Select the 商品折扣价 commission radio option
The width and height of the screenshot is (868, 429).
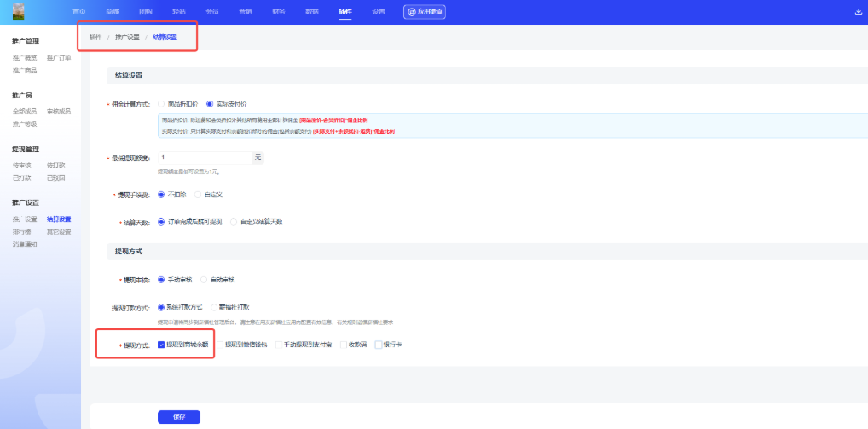pyautogui.click(x=162, y=103)
